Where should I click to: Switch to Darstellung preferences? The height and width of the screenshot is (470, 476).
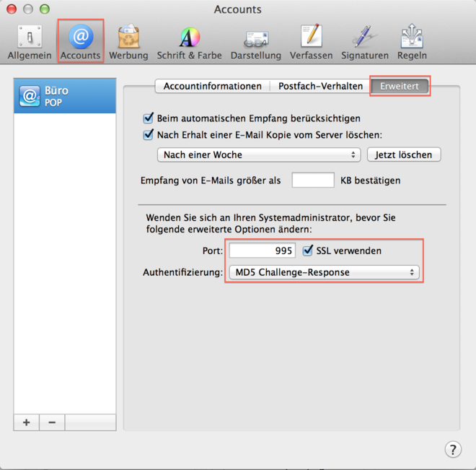(x=256, y=43)
